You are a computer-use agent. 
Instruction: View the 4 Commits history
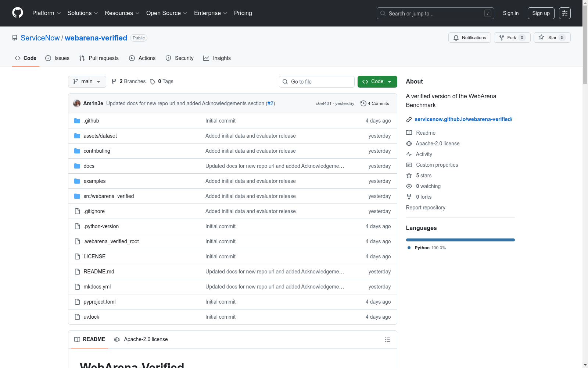(x=375, y=103)
